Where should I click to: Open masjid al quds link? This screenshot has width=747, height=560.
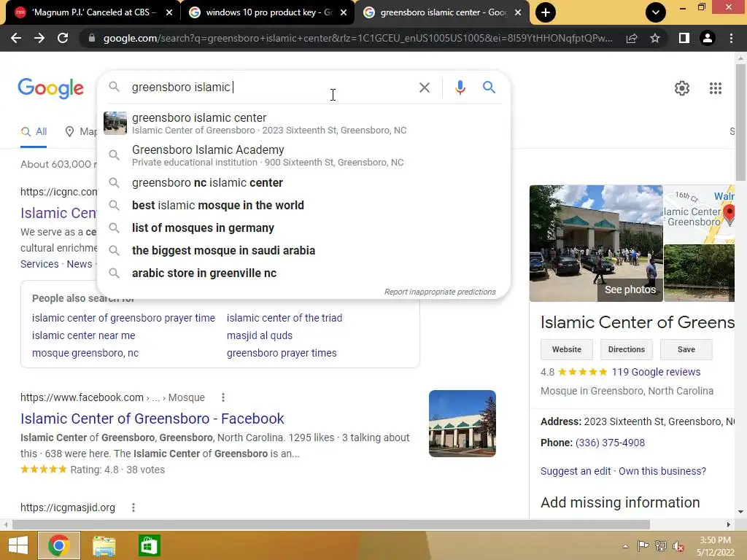click(x=260, y=335)
